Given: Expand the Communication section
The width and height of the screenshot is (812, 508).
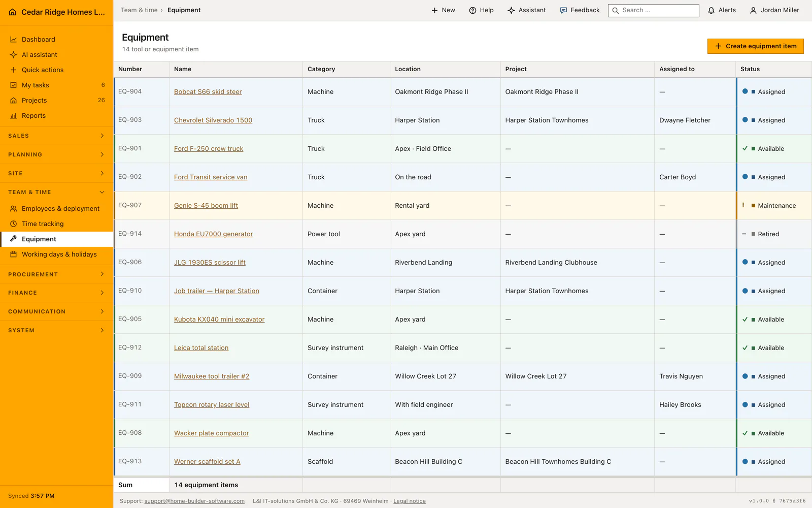Looking at the screenshot, I should coord(56,311).
